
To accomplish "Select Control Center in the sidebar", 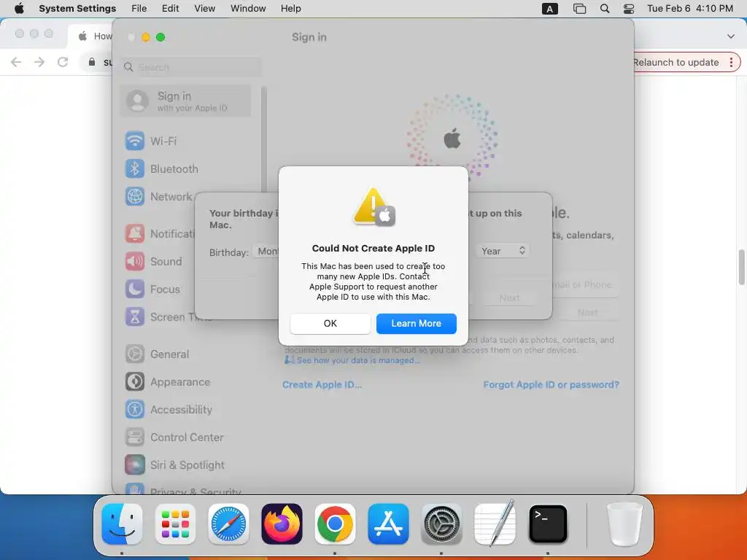I will click(186, 437).
